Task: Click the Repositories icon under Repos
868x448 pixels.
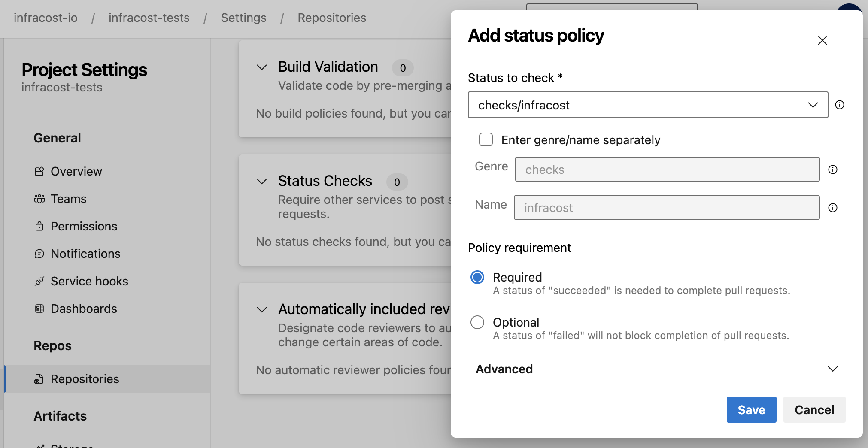Action: [39, 379]
